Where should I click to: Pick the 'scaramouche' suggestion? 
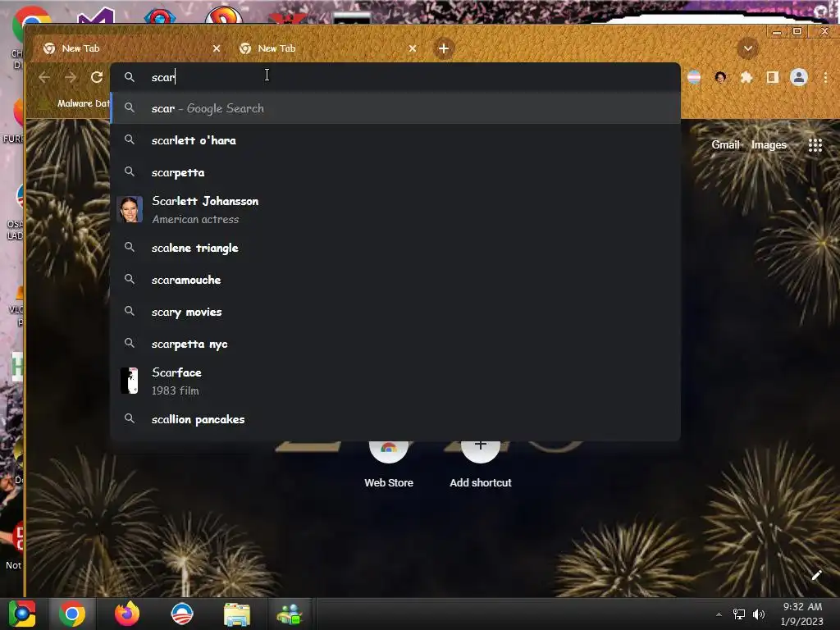(x=395, y=280)
